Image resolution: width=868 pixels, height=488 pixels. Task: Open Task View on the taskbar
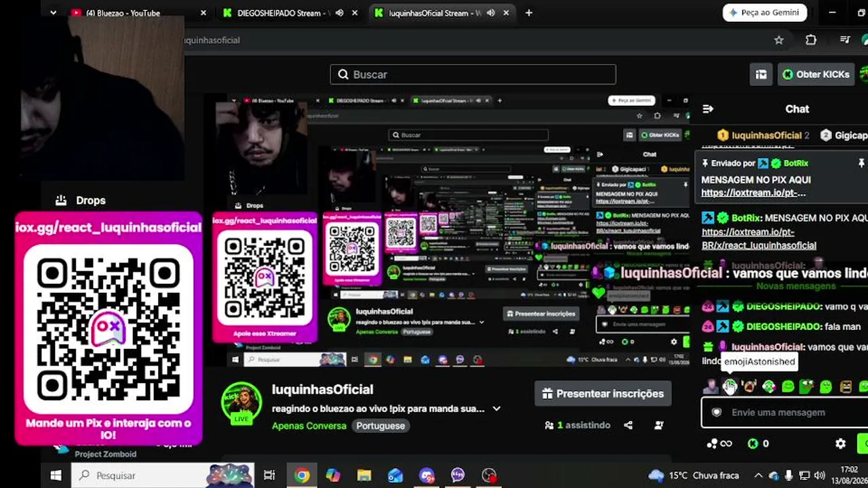tap(269, 476)
